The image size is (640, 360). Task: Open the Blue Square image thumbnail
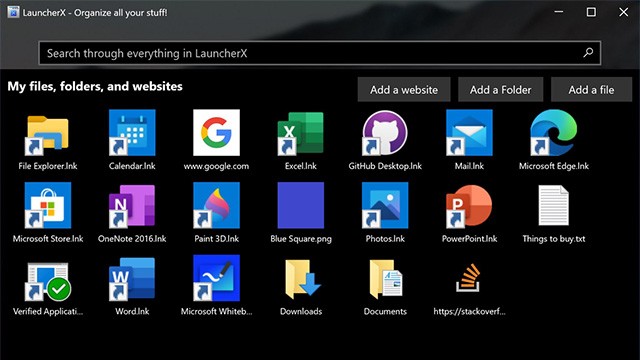[301, 205]
